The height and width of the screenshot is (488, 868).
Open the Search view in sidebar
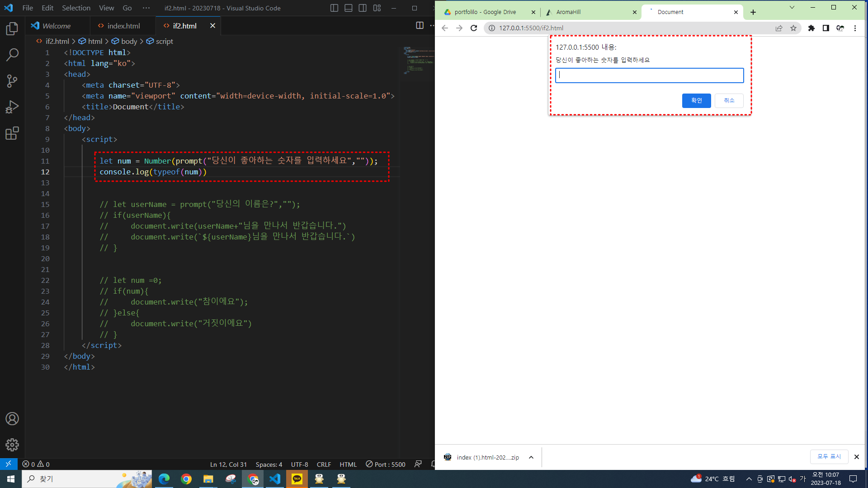[12, 55]
